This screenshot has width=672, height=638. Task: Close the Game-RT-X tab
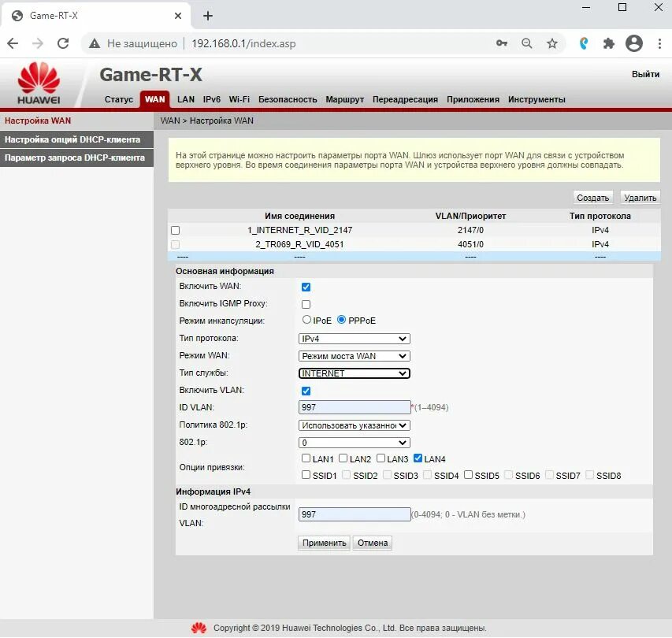(178, 16)
